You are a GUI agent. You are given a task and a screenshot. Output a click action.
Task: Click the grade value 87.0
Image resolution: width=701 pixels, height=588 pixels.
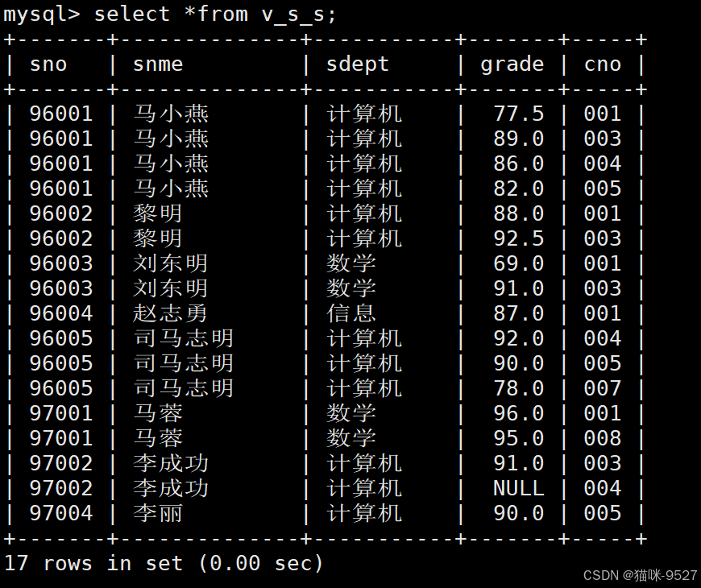[x=519, y=314]
